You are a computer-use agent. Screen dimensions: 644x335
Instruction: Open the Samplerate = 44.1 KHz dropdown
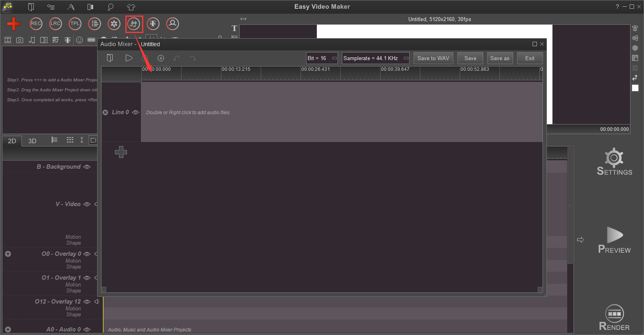(x=376, y=58)
